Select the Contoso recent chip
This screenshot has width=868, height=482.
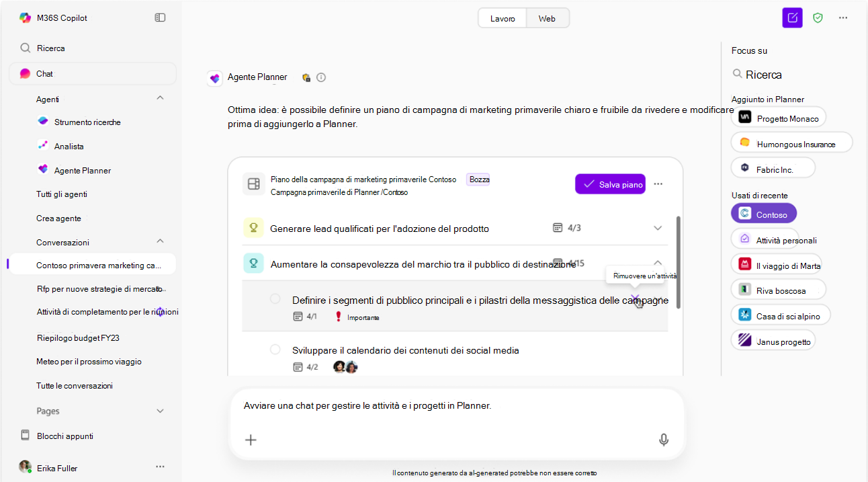[x=764, y=214]
